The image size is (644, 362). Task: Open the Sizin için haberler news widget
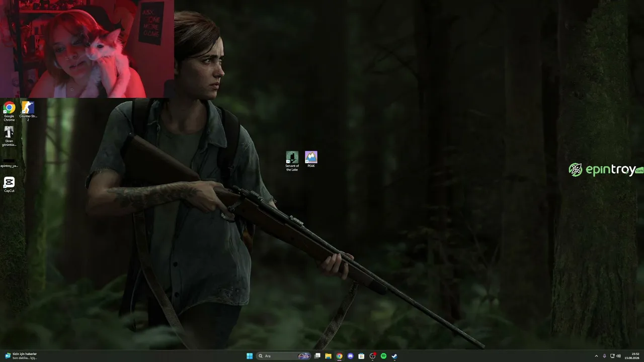click(x=20, y=356)
